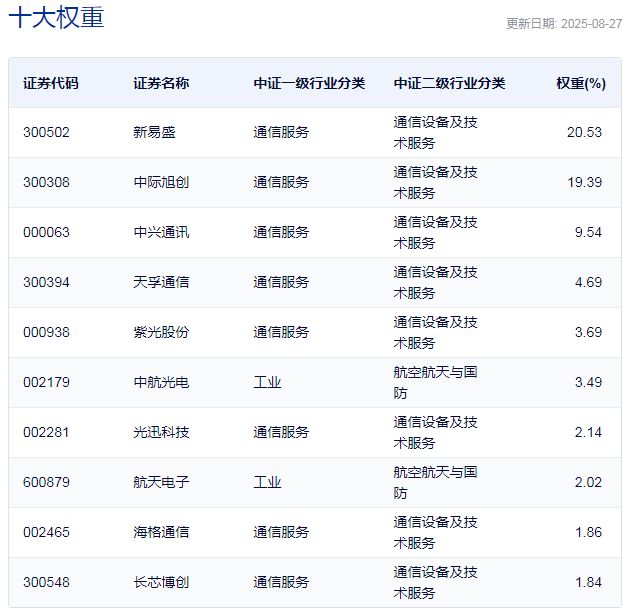The width and height of the screenshot is (629, 612).
Task: Click the 中证二级行业分类 column header
Action: click(449, 83)
